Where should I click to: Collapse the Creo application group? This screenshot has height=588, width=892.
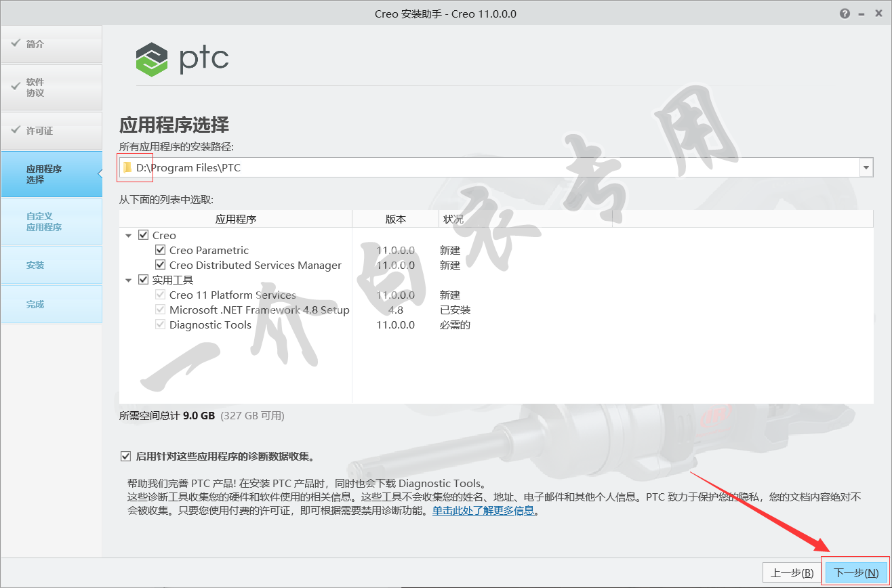coord(129,236)
